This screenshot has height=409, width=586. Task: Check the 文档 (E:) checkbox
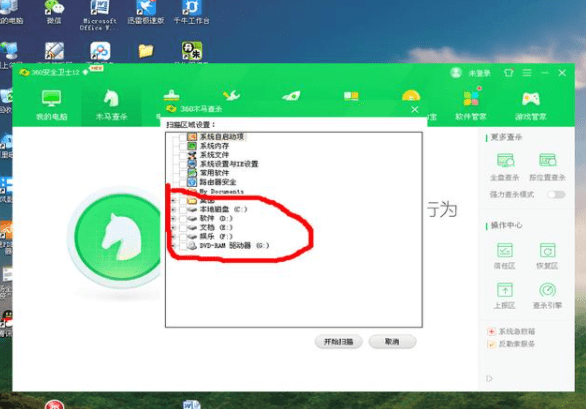tap(183, 227)
